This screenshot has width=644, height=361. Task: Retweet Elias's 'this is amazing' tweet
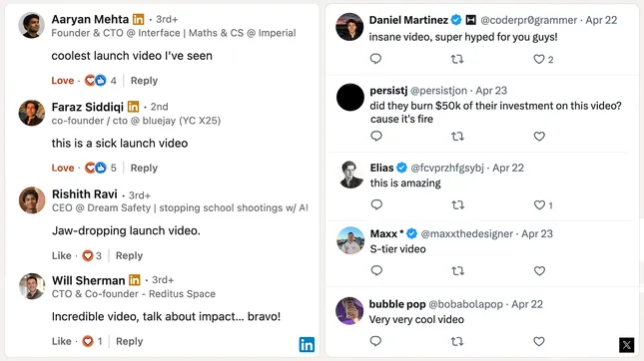[x=457, y=204]
